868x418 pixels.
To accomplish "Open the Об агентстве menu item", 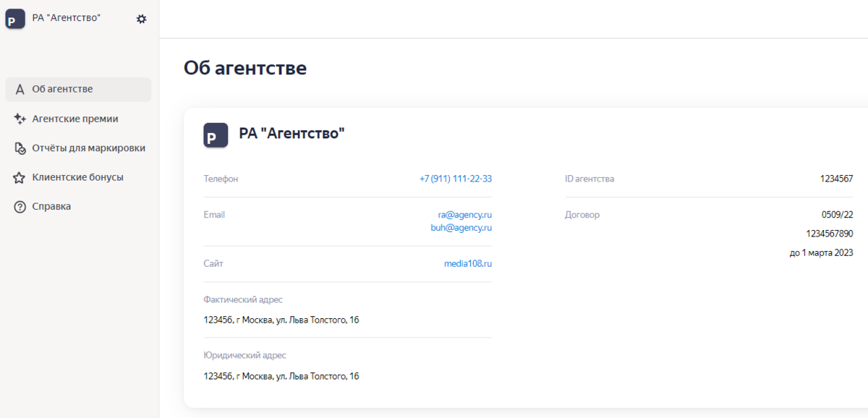I will pyautogui.click(x=78, y=90).
